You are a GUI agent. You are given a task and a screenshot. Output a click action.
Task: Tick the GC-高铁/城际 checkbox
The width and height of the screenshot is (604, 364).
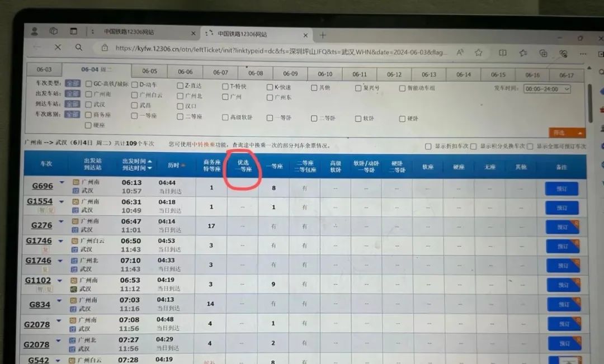(x=88, y=83)
